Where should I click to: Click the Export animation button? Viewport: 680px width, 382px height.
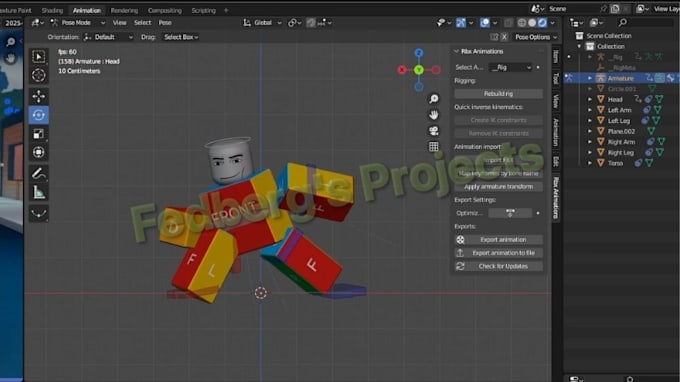pos(498,239)
